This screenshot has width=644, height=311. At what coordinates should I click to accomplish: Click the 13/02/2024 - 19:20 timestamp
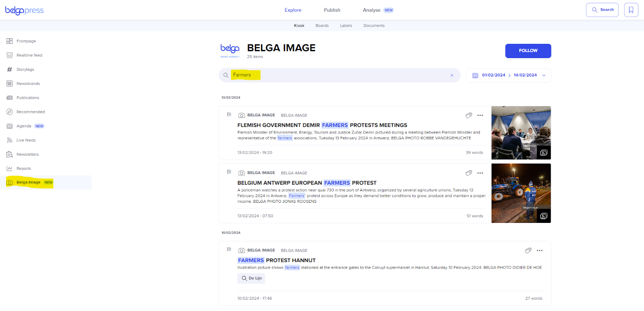[x=255, y=153]
